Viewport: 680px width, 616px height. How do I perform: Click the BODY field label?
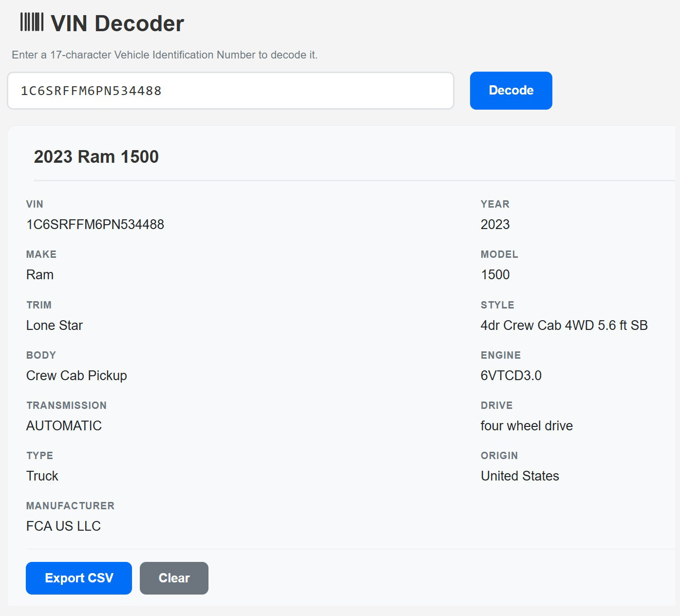click(41, 355)
